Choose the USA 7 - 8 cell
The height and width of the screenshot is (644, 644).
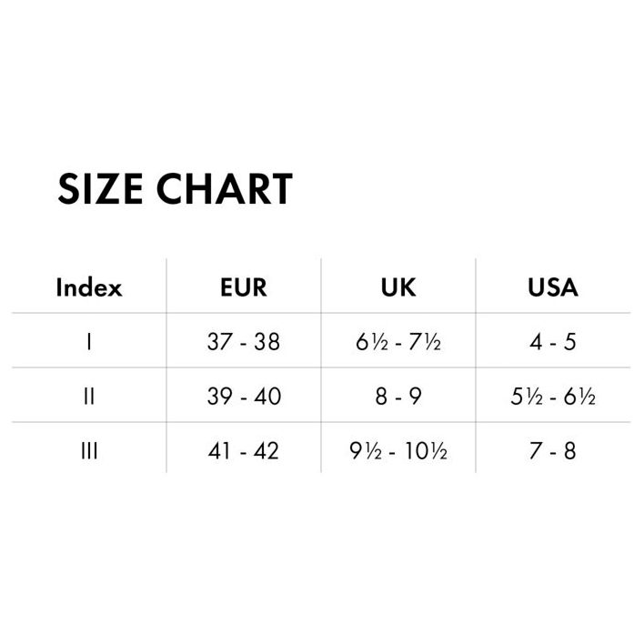(553, 450)
